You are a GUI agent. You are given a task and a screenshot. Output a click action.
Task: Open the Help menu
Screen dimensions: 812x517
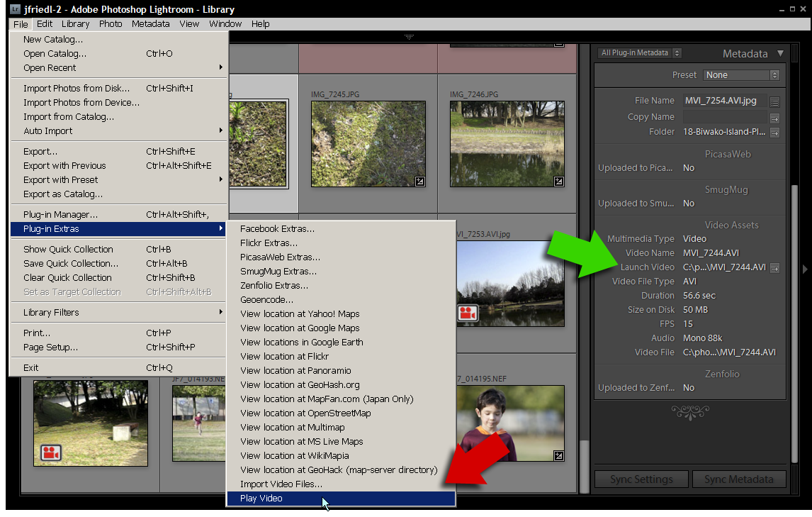click(x=261, y=24)
